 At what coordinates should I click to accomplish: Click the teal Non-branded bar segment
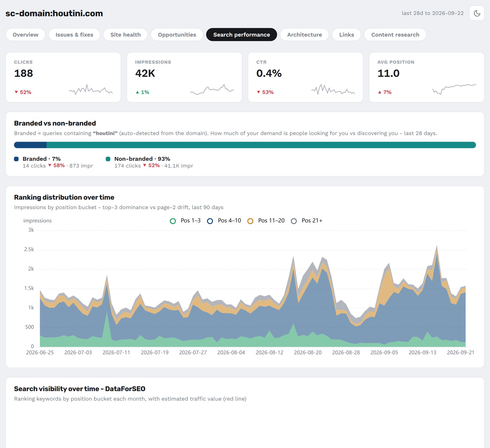[x=261, y=145]
